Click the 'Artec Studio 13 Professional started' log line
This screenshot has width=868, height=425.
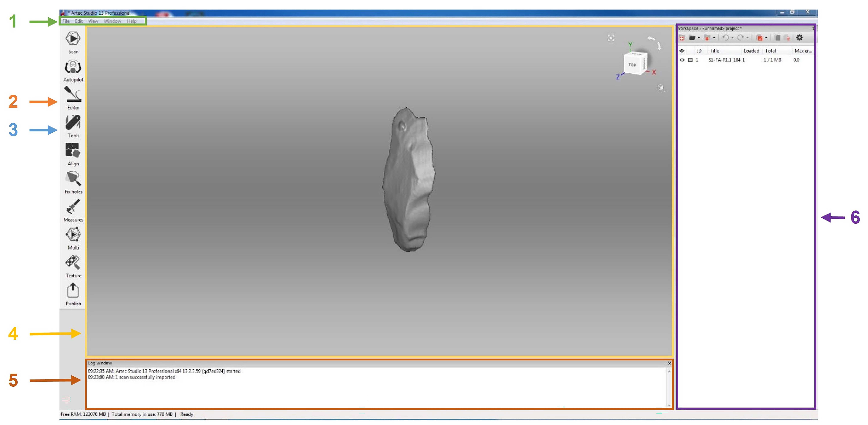164,371
